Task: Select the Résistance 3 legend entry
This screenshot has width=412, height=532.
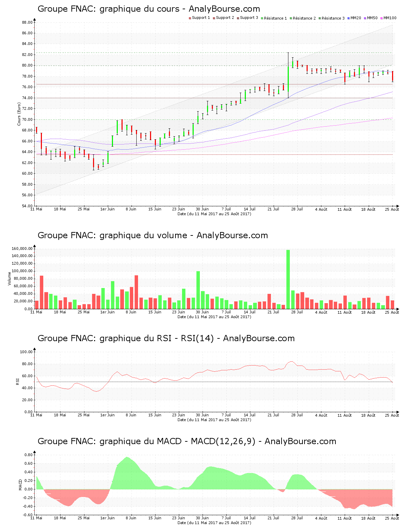Action: pyautogui.click(x=332, y=18)
